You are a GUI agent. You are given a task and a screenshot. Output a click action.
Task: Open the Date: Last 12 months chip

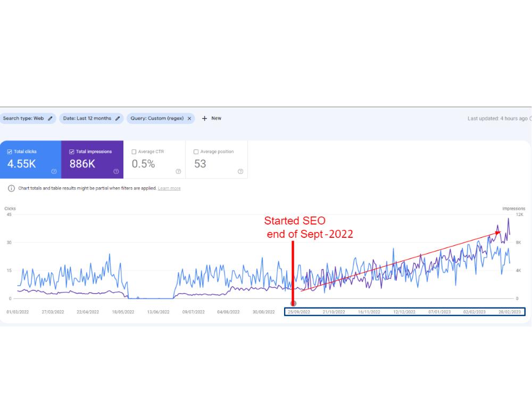click(x=92, y=119)
